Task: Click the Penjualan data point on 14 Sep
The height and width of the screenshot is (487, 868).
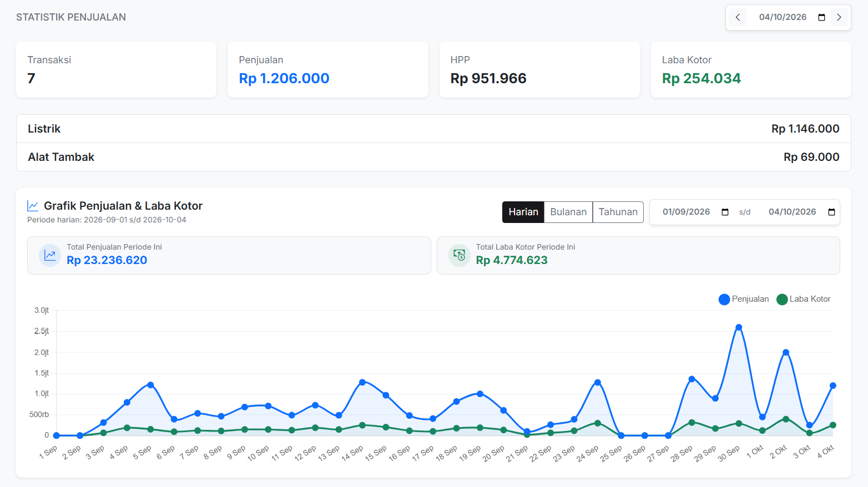Action: click(362, 382)
